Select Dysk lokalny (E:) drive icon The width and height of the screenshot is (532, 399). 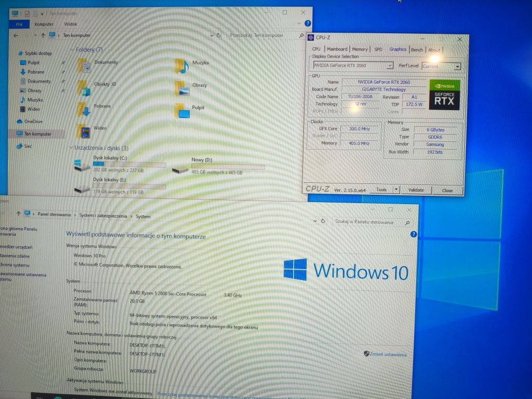82,189
